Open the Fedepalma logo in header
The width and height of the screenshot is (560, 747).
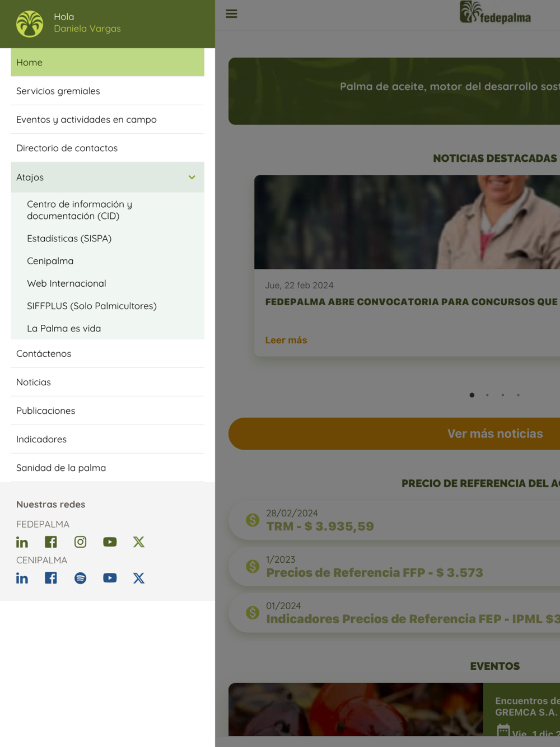pos(495,12)
